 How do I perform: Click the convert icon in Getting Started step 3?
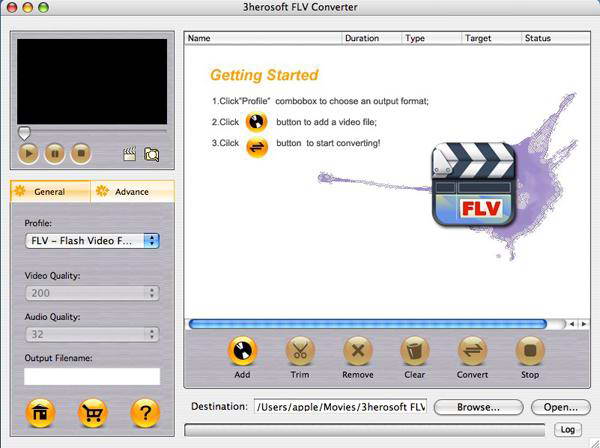(256, 147)
